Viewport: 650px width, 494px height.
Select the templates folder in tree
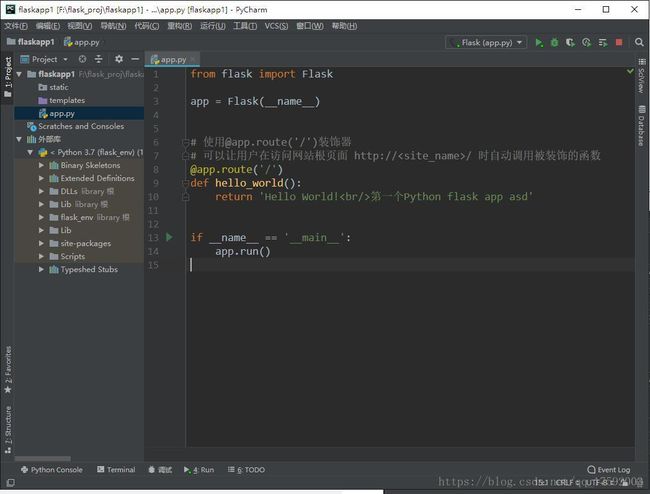coord(66,100)
